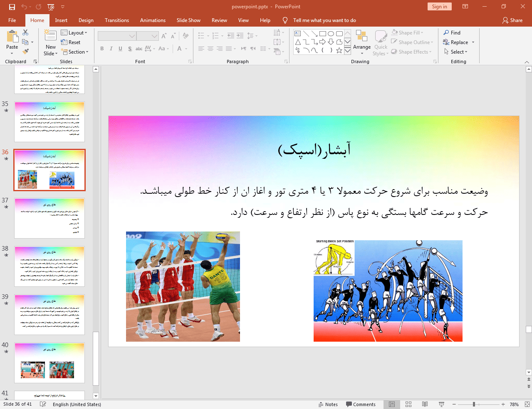Image resolution: width=532 pixels, height=409 pixels.
Task: Go to the Slide Show tab
Action: tap(188, 20)
